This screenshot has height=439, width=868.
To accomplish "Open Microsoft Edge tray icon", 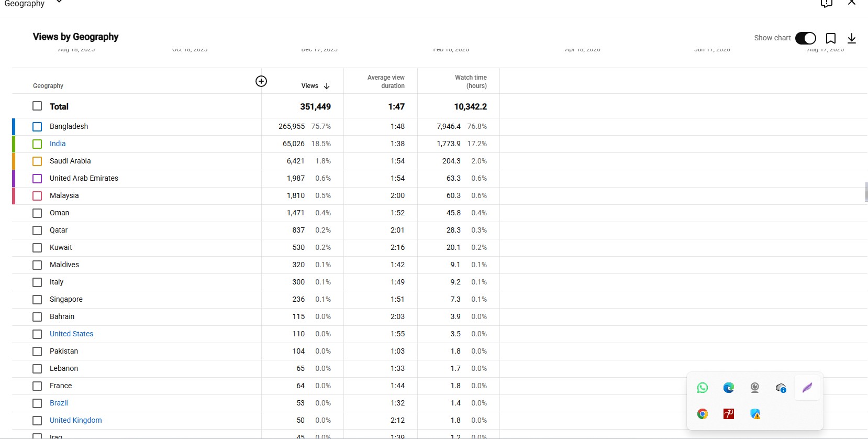I will 729,388.
